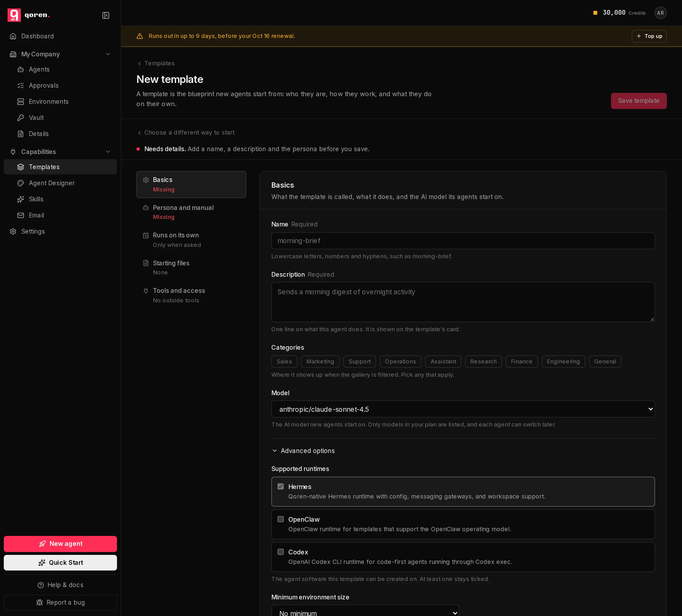
Task: Open Starting files section
Action: point(191,268)
